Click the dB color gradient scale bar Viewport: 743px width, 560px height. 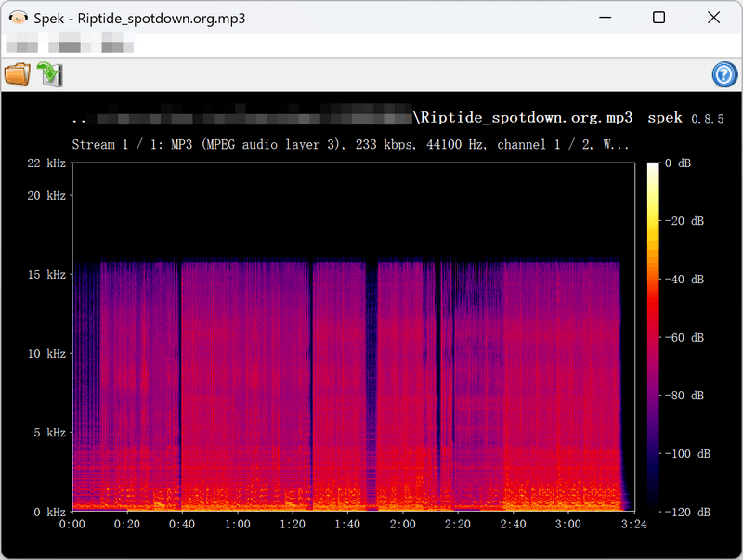(x=654, y=337)
